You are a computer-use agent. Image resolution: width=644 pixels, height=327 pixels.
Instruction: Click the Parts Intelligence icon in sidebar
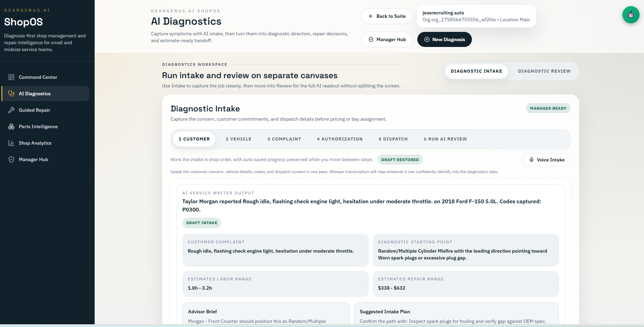11,126
